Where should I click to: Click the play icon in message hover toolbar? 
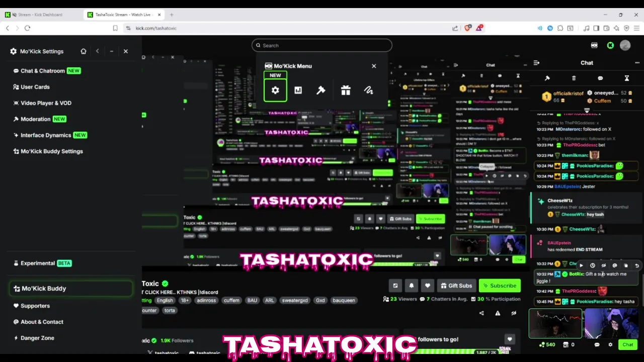[582, 265]
